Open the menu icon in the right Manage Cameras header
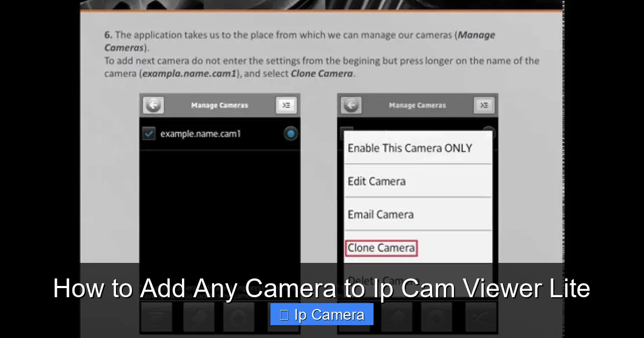644x338 pixels. [x=484, y=106]
